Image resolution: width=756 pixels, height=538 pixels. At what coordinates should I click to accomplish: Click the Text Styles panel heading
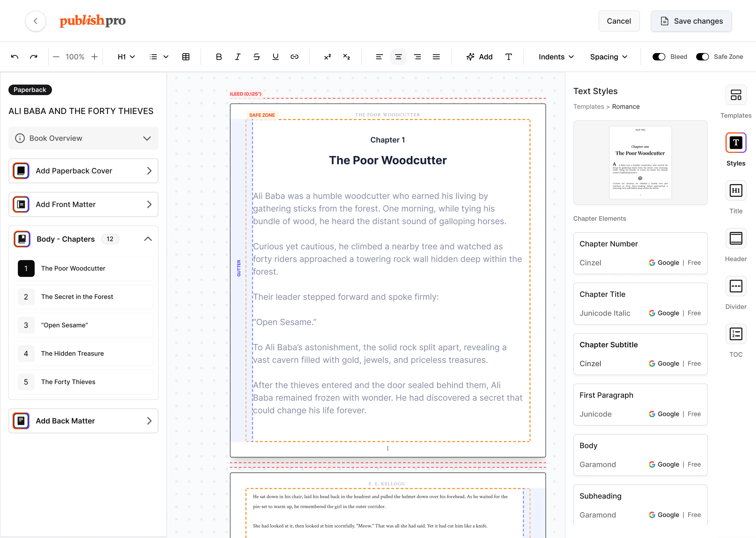click(595, 91)
